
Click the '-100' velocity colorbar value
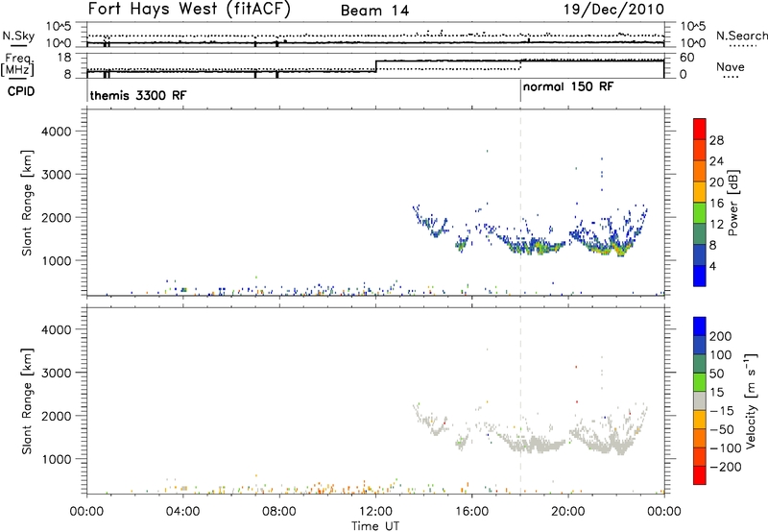[725, 448]
